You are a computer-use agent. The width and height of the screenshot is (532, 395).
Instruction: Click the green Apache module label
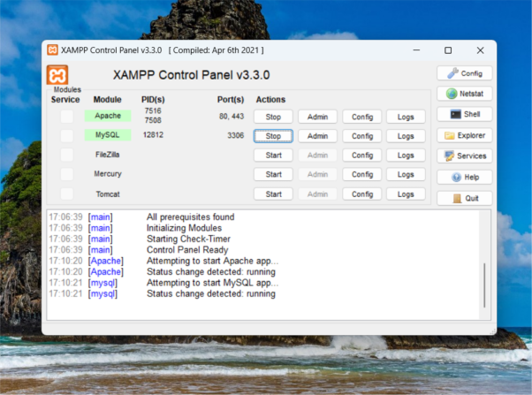pos(108,116)
